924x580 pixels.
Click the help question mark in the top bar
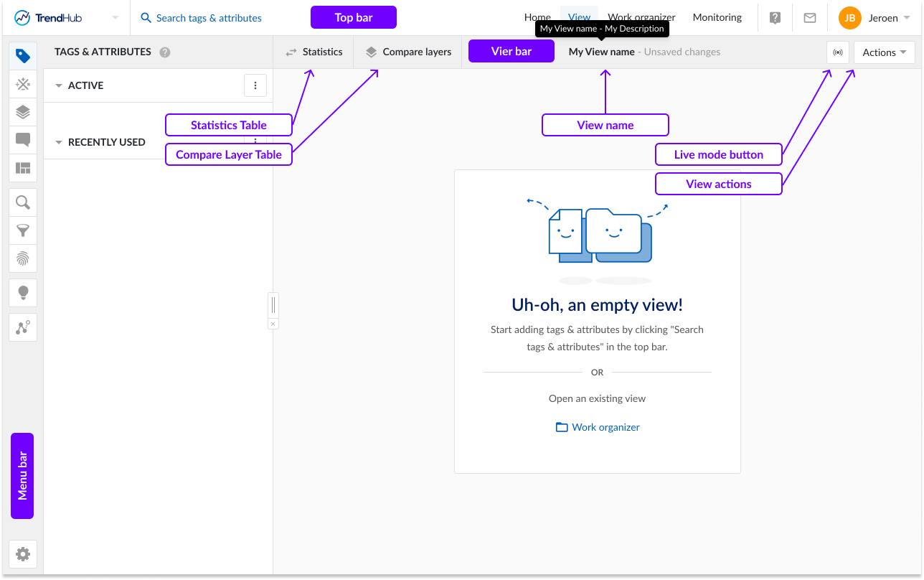[775, 18]
